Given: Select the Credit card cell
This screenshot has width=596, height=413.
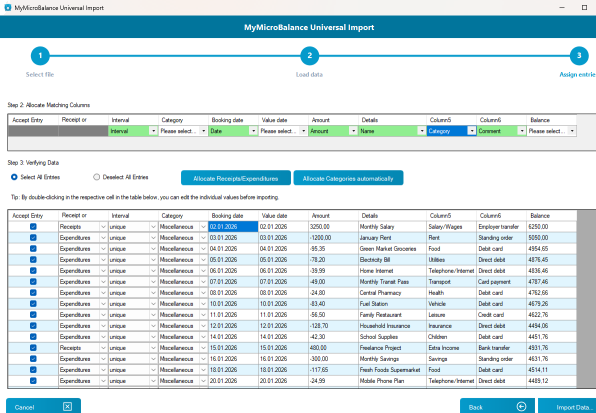Looking at the screenshot, I should click(502, 315).
